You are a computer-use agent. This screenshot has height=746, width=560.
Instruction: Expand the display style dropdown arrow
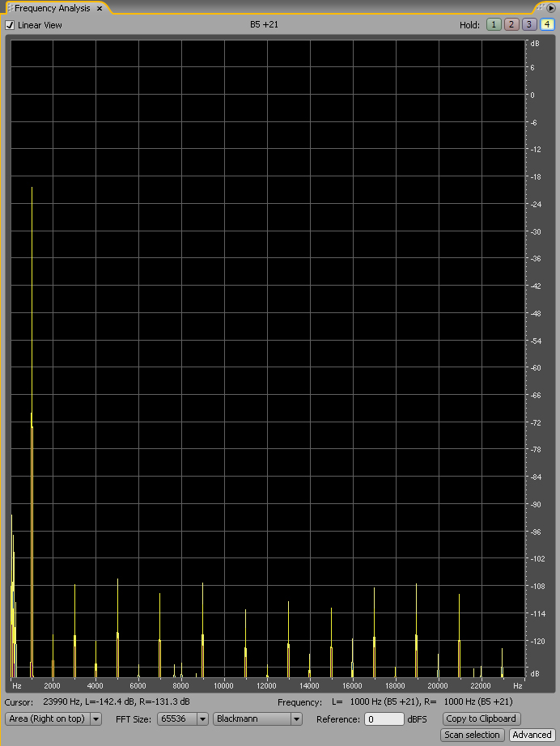click(96, 718)
